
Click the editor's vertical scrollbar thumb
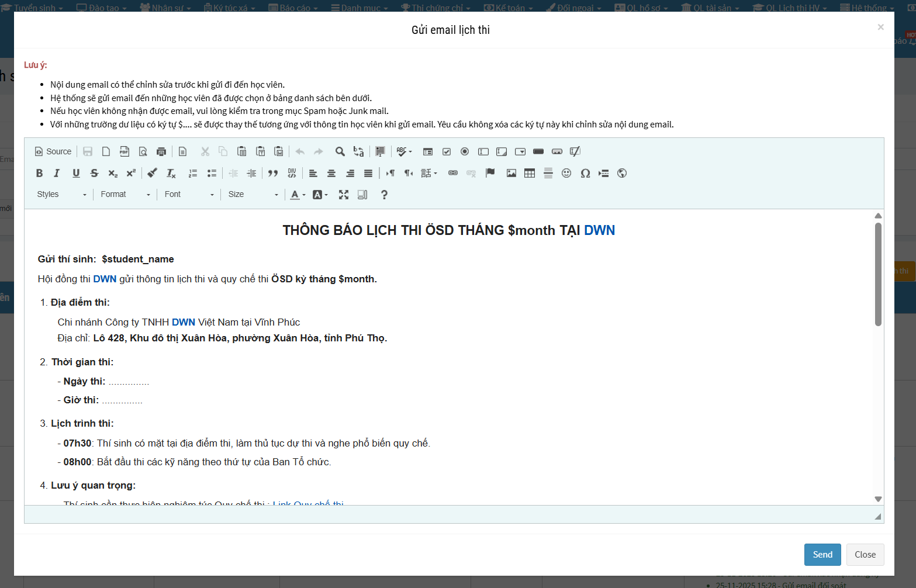tap(878, 274)
